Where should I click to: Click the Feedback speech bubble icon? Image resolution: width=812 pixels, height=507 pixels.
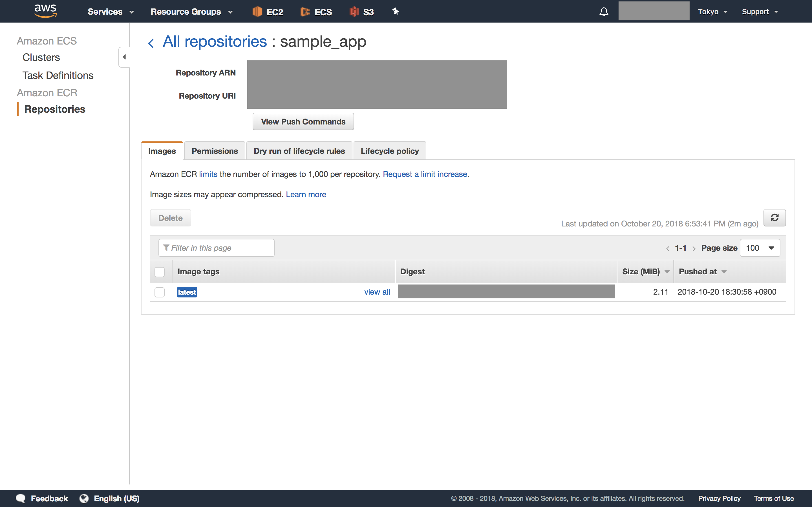pyautogui.click(x=21, y=498)
